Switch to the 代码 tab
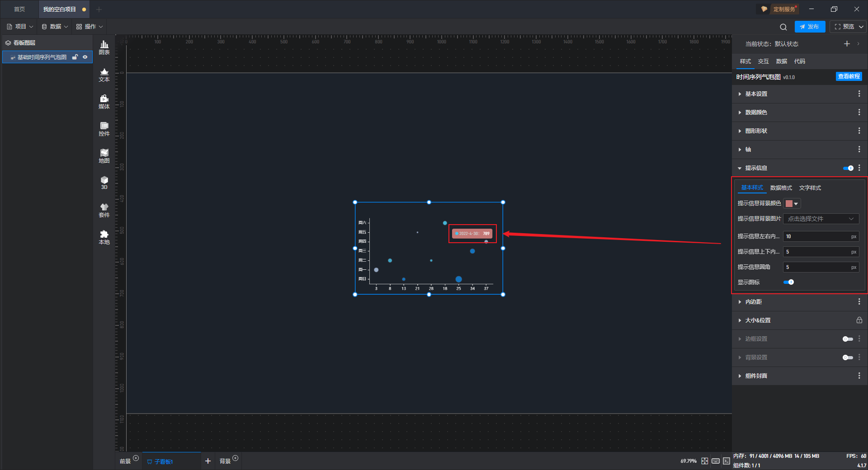The image size is (868, 470). click(799, 61)
